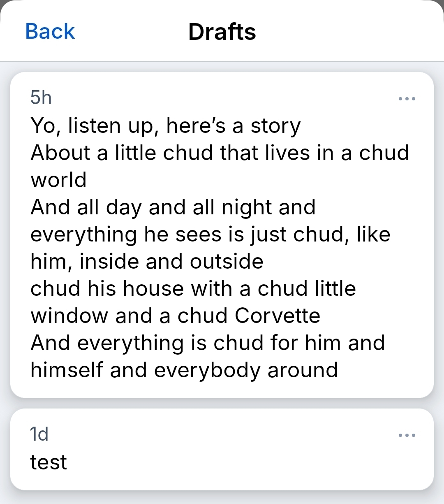
Task: Click the line "And all day and all night and"
Action: pos(173,207)
